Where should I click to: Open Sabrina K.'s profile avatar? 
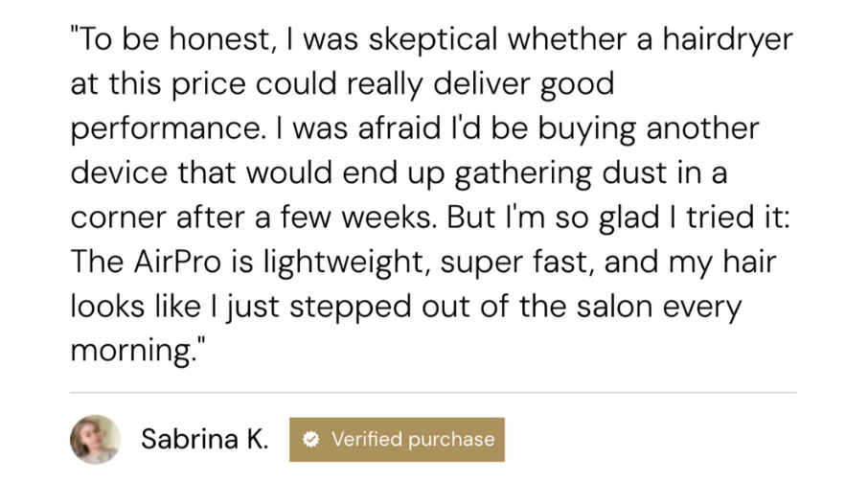coord(95,440)
